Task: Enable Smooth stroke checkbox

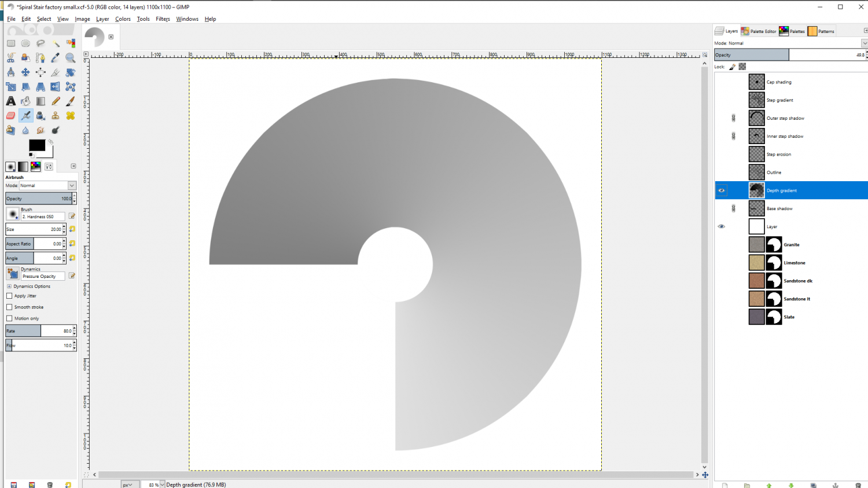Action: (x=9, y=307)
